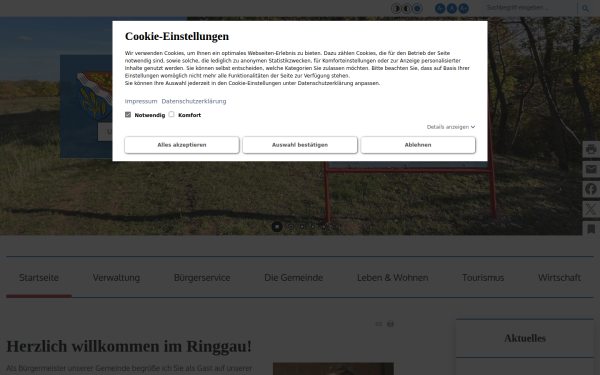The width and height of the screenshot is (600, 375).
Task: Share via the X (Twitter) side icon
Action: [591, 209]
